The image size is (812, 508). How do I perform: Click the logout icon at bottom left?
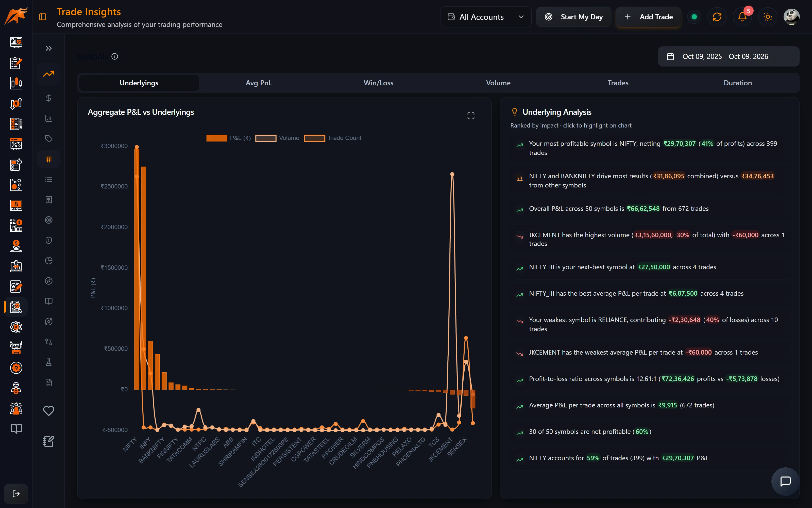pyautogui.click(x=16, y=494)
